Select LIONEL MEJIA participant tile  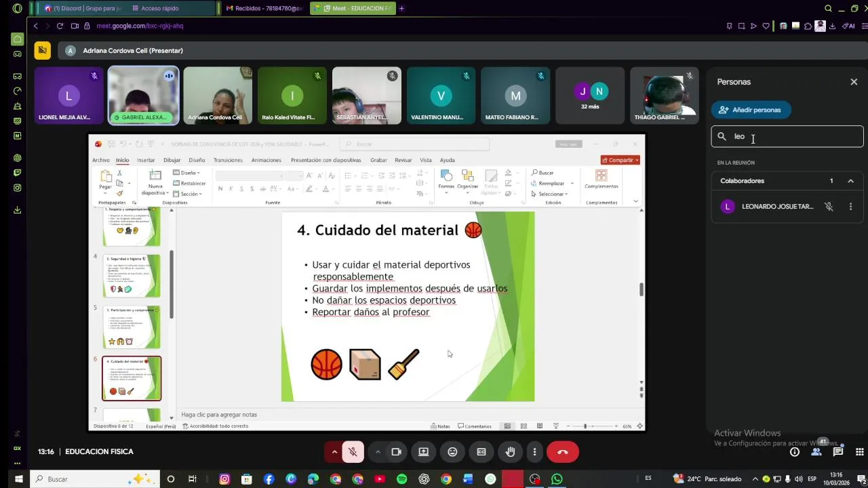(68, 96)
